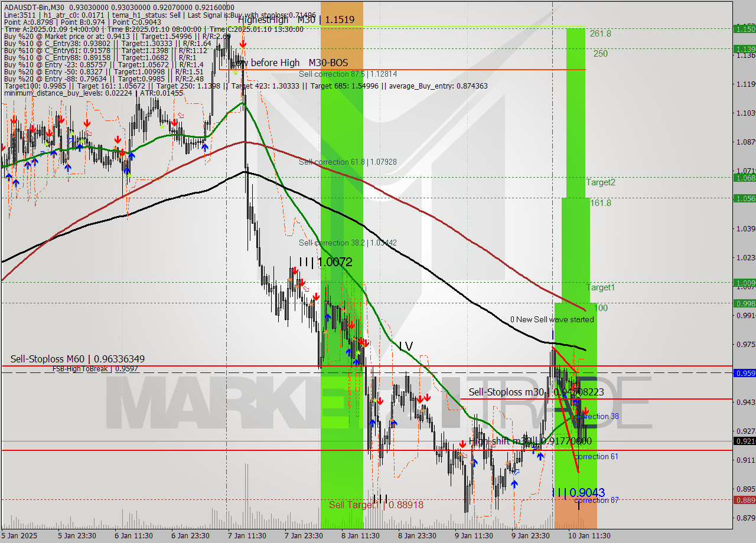Click 'Sell correction 61.8 | 1.07928' label
The width and height of the screenshot is (756, 543).
pyautogui.click(x=347, y=162)
